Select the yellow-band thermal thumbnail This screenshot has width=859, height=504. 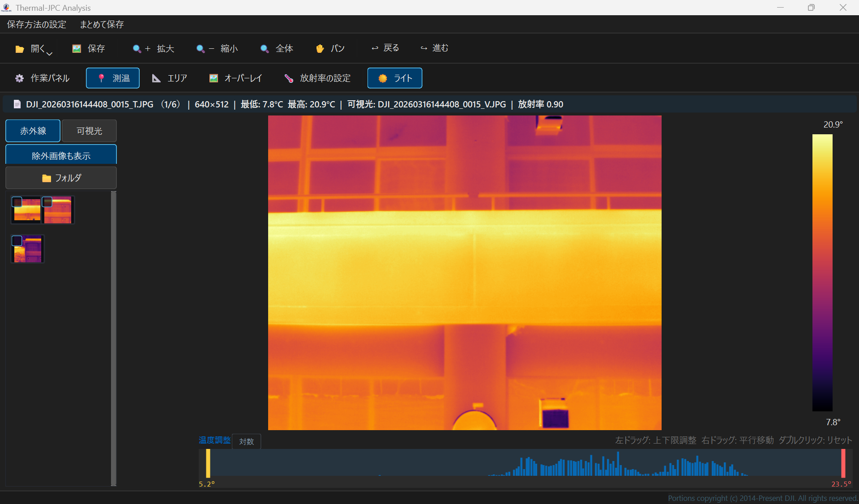(x=27, y=210)
